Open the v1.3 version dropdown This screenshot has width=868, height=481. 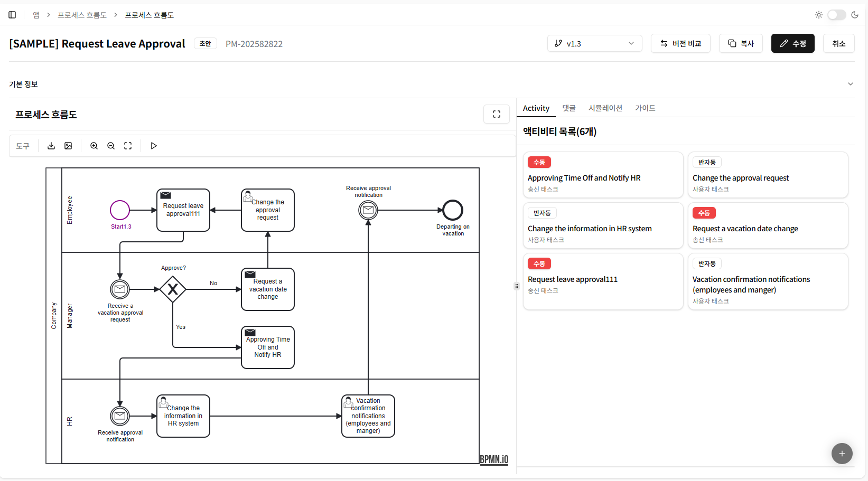[594, 43]
